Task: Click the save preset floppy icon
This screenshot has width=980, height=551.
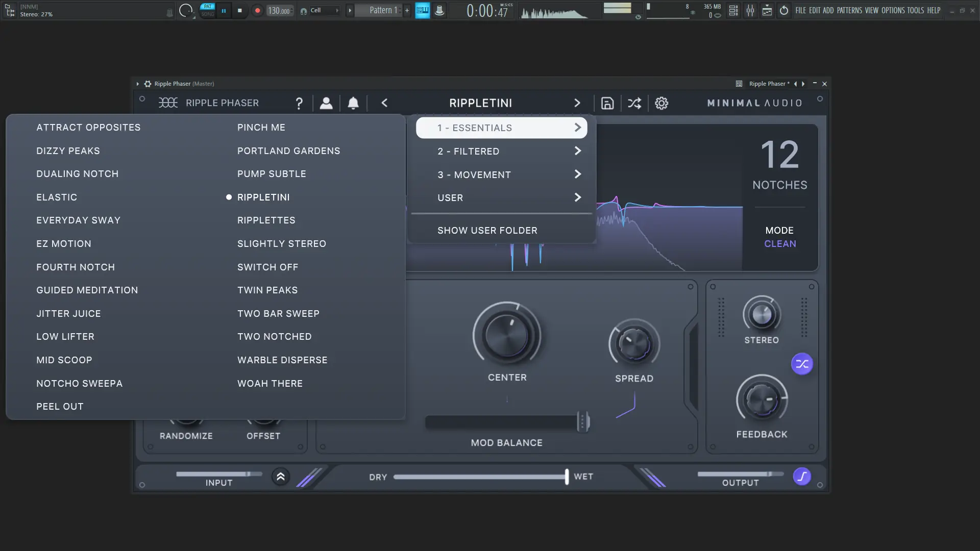Action: (x=607, y=103)
